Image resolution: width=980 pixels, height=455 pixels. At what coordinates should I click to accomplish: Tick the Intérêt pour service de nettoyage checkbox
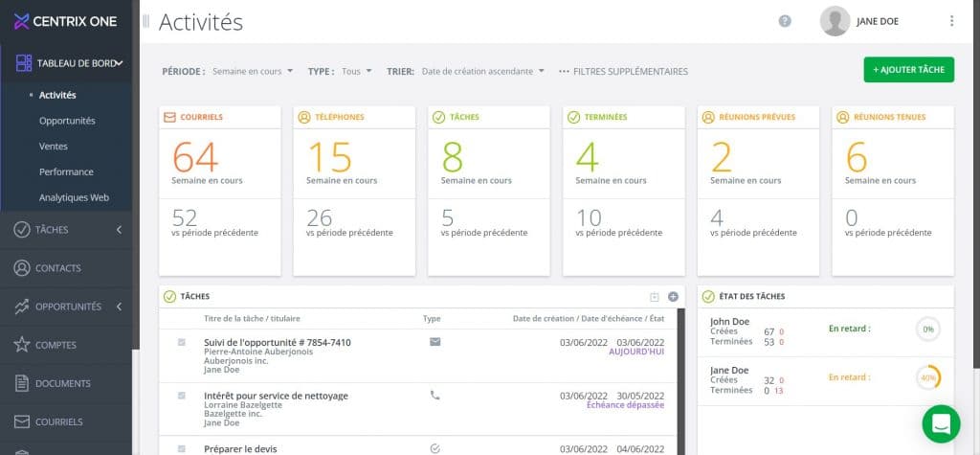coord(182,396)
